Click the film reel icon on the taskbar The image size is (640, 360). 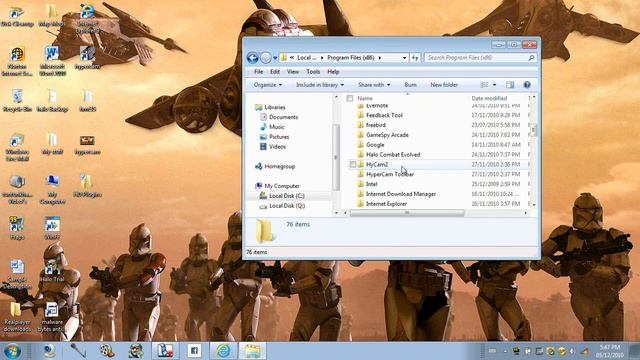tap(107, 351)
